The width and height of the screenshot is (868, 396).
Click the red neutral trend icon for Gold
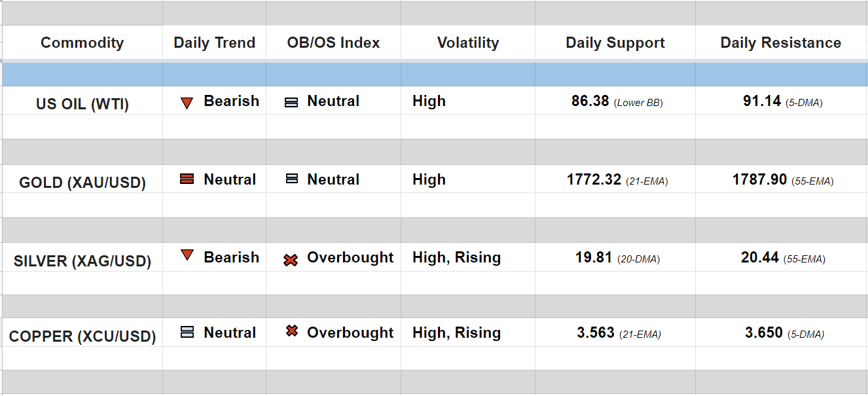point(187,179)
